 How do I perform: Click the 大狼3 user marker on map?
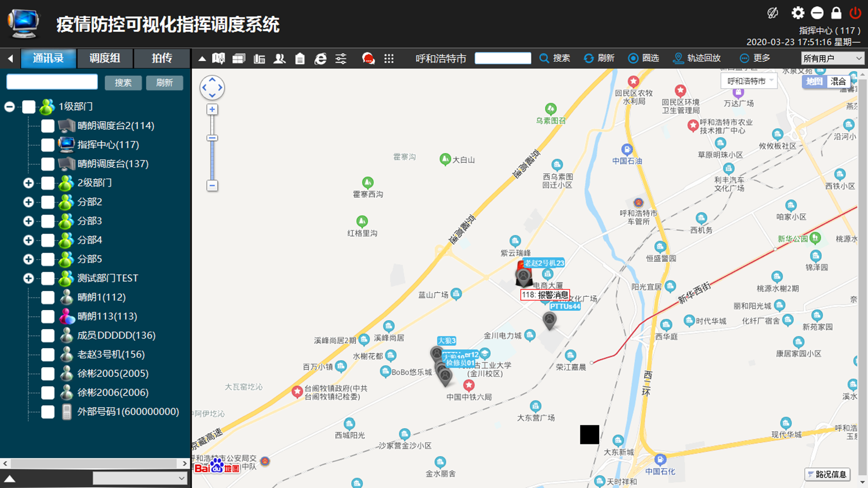(436, 353)
